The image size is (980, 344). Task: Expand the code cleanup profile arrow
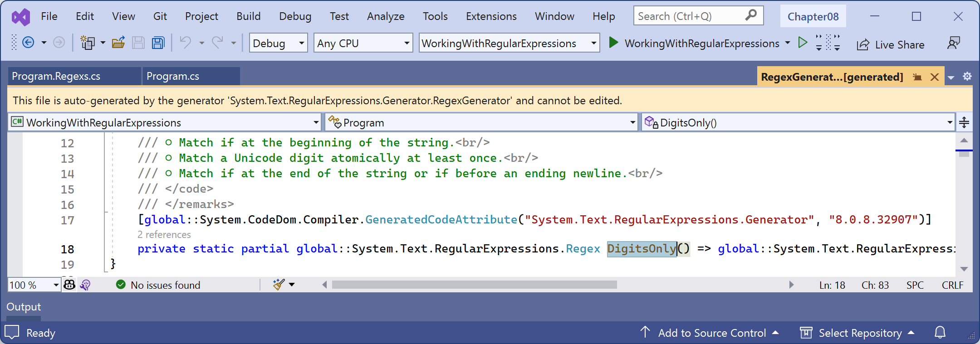pyautogui.click(x=292, y=285)
